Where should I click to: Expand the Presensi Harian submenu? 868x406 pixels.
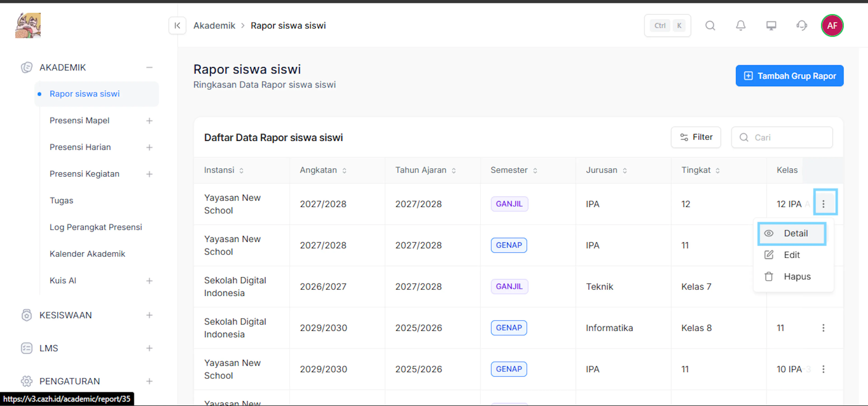(x=149, y=147)
